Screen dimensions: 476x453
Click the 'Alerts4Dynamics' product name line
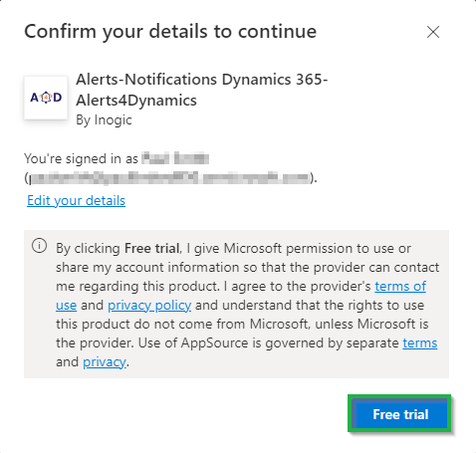(136, 101)
